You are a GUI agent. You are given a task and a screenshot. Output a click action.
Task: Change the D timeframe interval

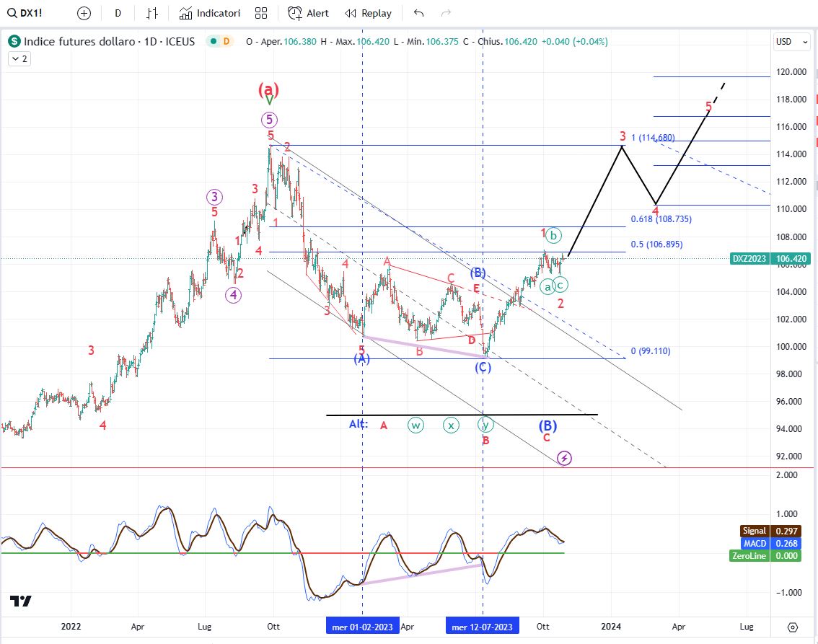118,13
